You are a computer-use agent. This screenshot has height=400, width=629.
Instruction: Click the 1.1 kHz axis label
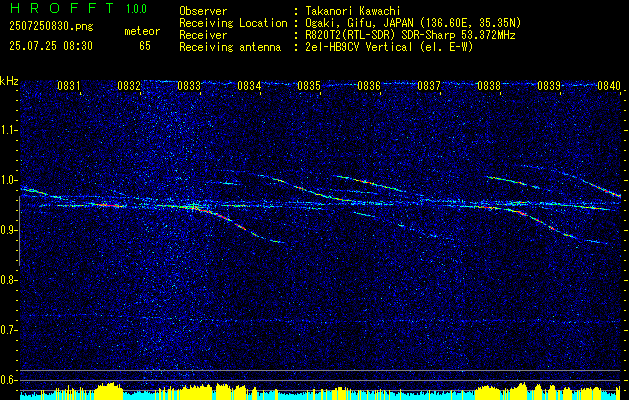(x=8, y=130)
